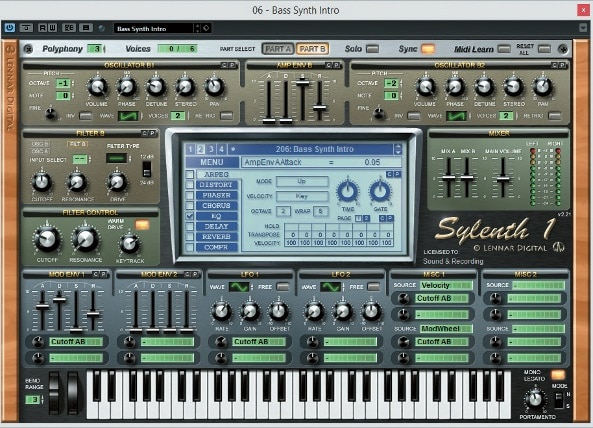Viewport: 593px width, 428px height.
Task: Select display tab 1
Action: (190, 149)
